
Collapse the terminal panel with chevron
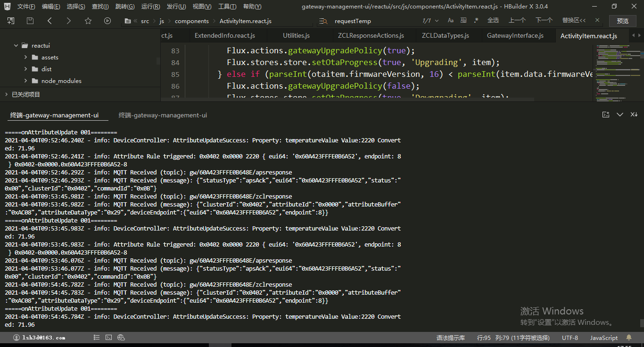(x=620, y=115)
